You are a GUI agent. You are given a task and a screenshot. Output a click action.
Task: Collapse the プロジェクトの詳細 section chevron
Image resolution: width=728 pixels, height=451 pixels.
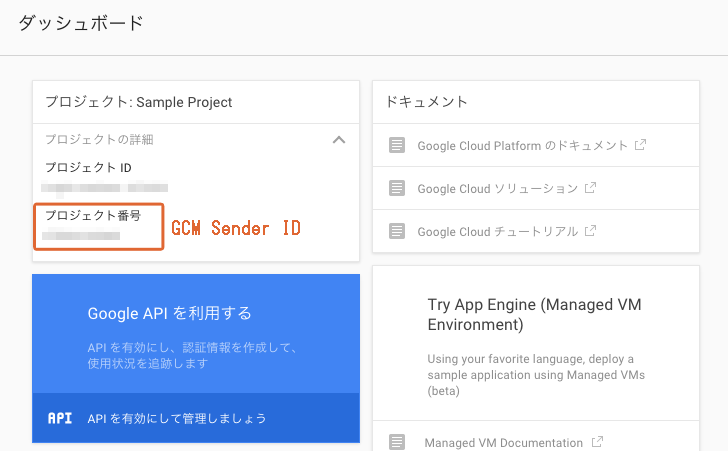click(x=339, y=139)
